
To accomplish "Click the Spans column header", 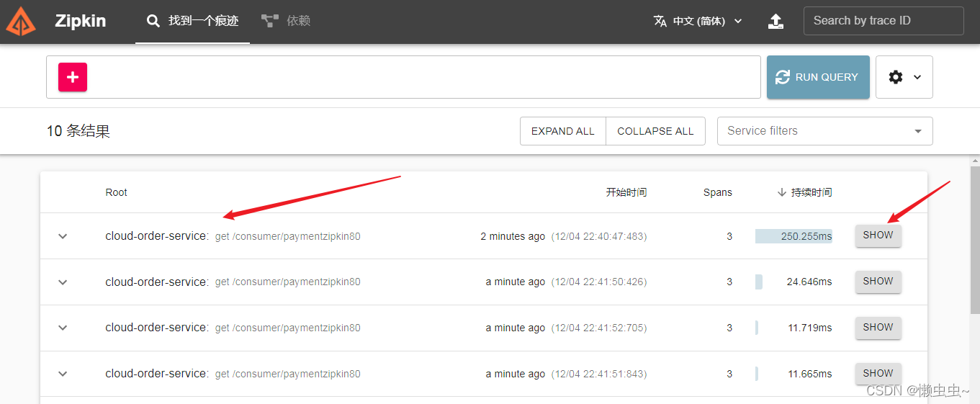I will click(x=718, y=192).
